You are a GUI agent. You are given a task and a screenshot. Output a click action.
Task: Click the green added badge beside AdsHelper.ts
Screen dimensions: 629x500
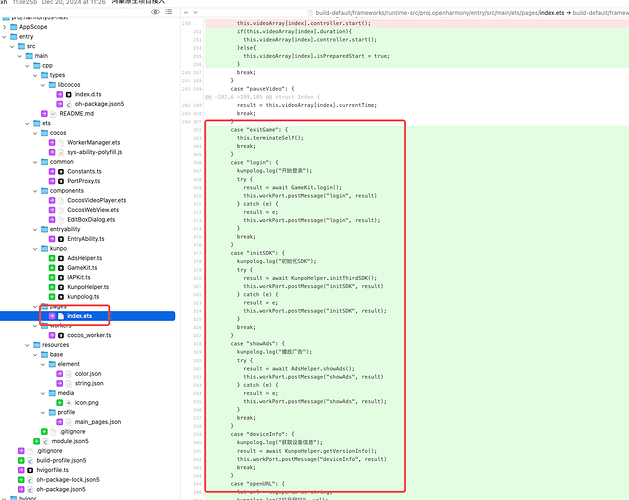[52, 258]
